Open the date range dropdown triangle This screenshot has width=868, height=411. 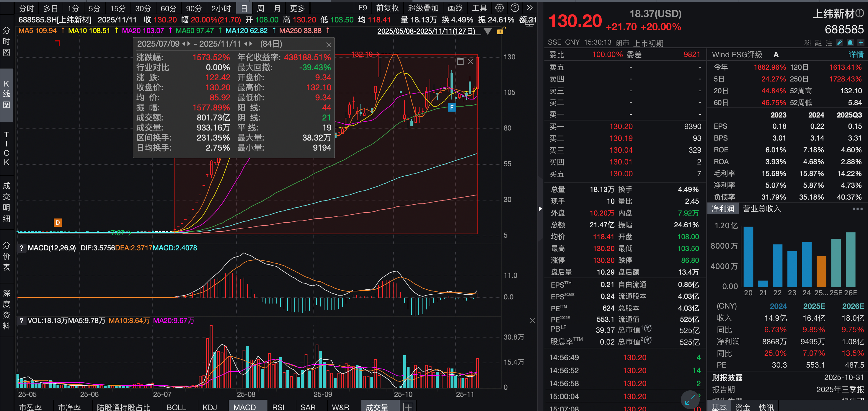coord(487,31)
